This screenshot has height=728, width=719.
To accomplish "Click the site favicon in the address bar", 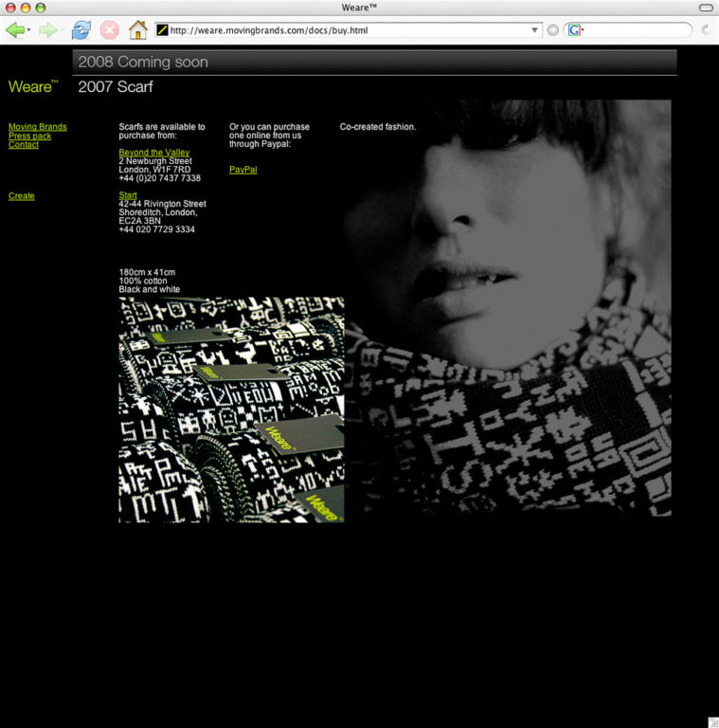I will pyautogui.click(x=162, y=30).
